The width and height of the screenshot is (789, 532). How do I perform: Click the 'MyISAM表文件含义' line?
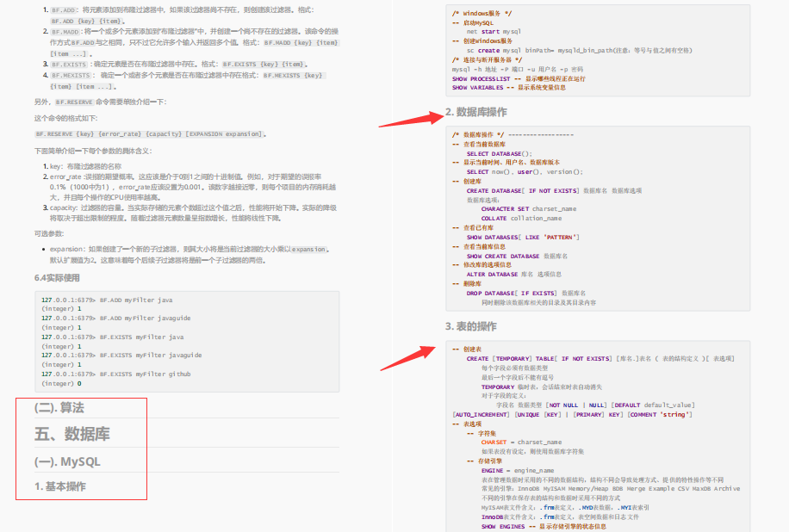point(565,508)
